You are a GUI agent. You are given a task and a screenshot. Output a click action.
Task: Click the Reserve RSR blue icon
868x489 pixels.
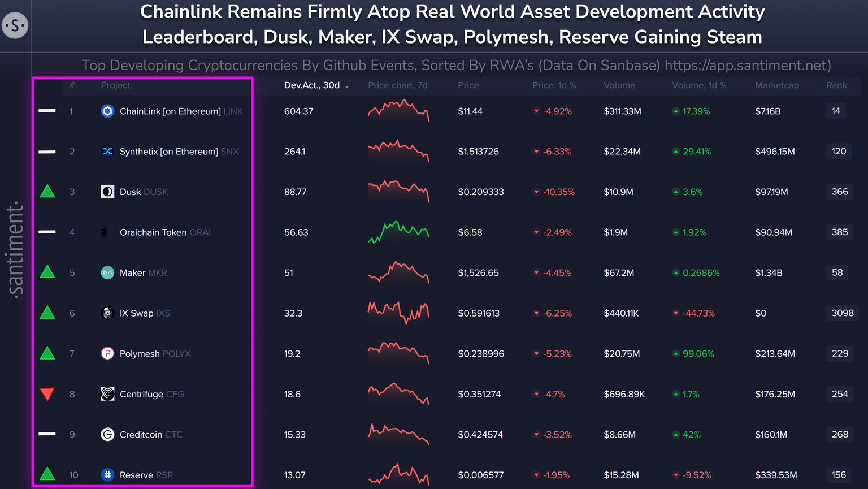(107, 475)
